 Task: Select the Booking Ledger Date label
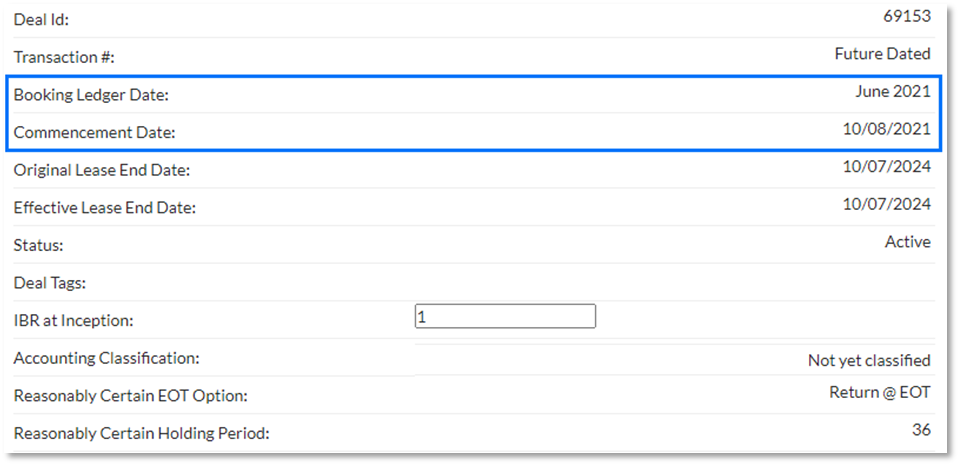click(91, 95)
